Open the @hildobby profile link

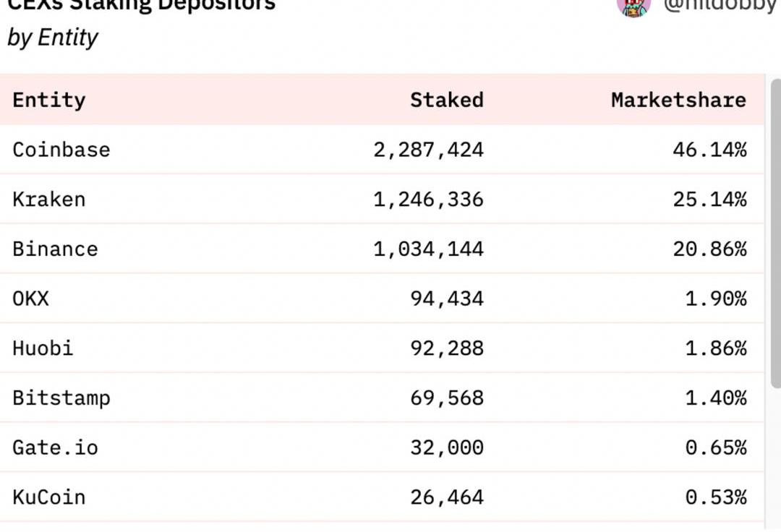[x=720, y=6]
